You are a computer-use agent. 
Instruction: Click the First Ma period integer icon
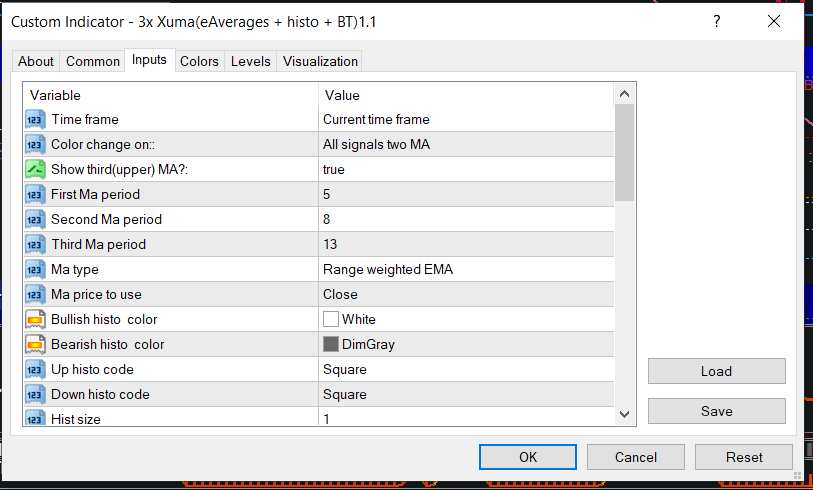(35, 194)
